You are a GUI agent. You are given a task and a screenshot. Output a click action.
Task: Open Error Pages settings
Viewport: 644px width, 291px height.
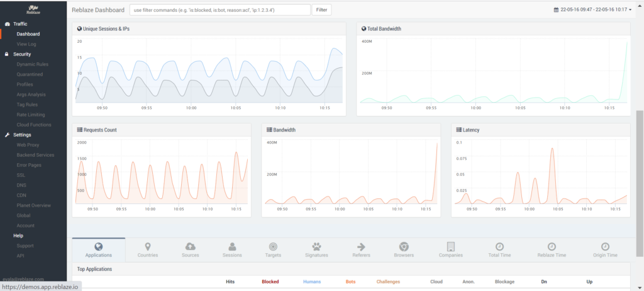click(x=29, y=165)
